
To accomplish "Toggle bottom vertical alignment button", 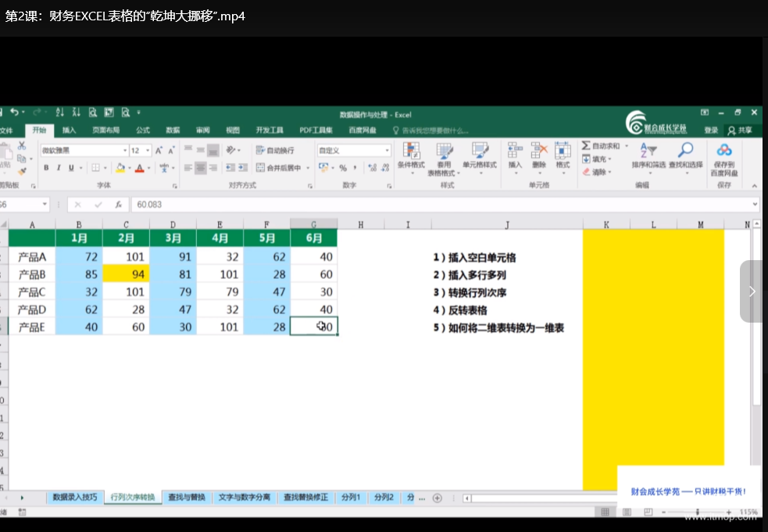I will [x=213, y=151].
